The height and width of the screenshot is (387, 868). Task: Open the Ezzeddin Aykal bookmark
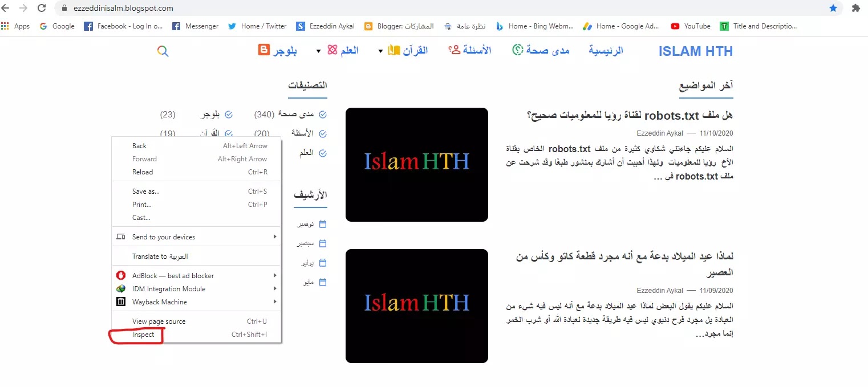point(325,26)
